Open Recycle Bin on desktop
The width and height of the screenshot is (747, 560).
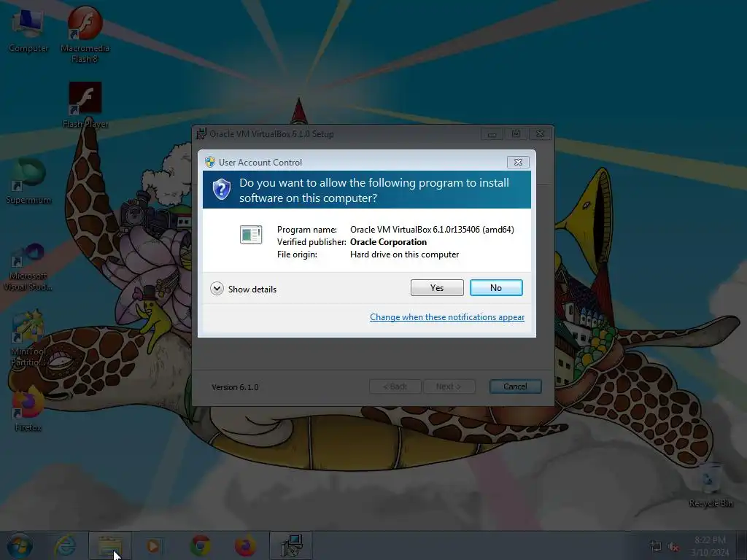711,485
